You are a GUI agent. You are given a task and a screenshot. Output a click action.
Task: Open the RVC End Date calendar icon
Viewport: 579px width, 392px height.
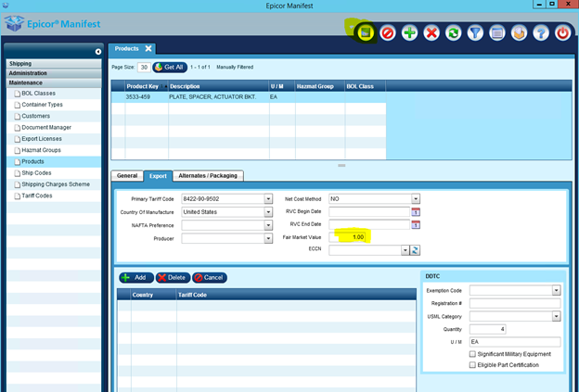416,224
